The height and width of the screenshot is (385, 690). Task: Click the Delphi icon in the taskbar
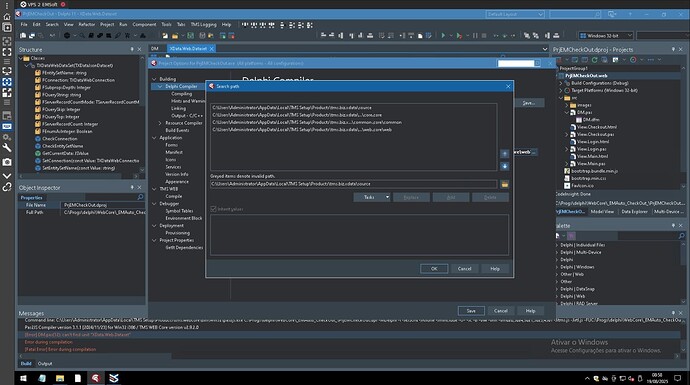pos(95,378)
